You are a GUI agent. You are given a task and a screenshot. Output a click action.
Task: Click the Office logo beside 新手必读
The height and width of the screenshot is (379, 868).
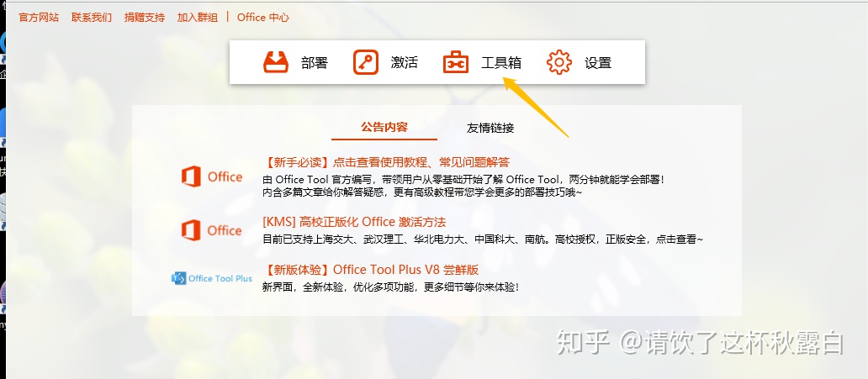click(x=212, y=177)
